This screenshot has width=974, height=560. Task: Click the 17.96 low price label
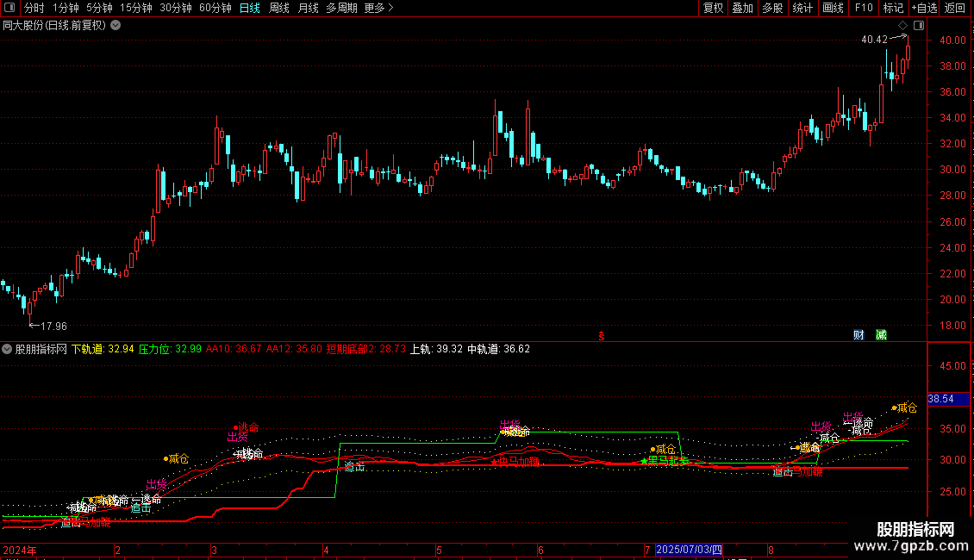point(53,326)
